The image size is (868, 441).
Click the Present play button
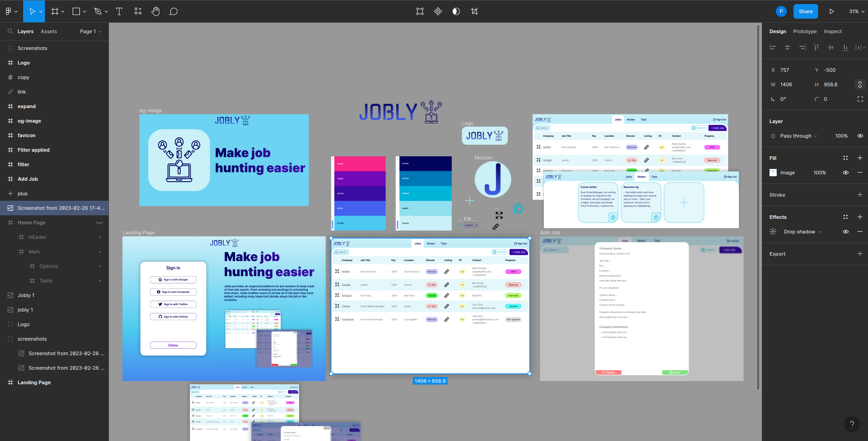tap(831, 11)
